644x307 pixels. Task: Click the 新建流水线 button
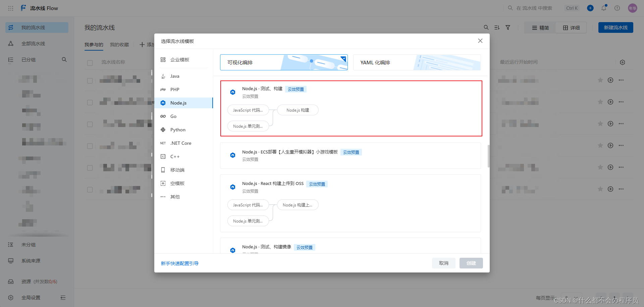(616, 27)
